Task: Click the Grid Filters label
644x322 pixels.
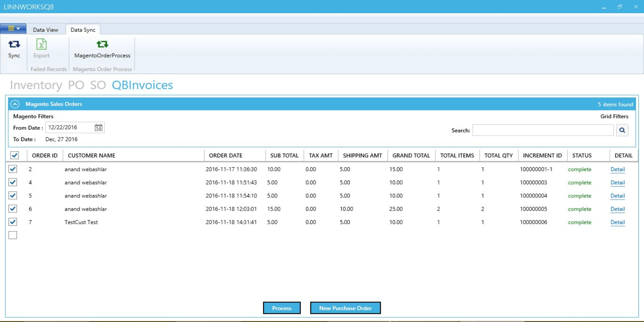Action: pos(614,116)
